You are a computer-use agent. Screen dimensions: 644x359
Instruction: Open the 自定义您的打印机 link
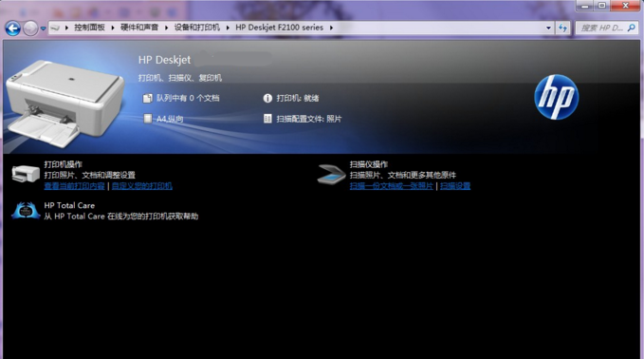(x=142, y=186)
